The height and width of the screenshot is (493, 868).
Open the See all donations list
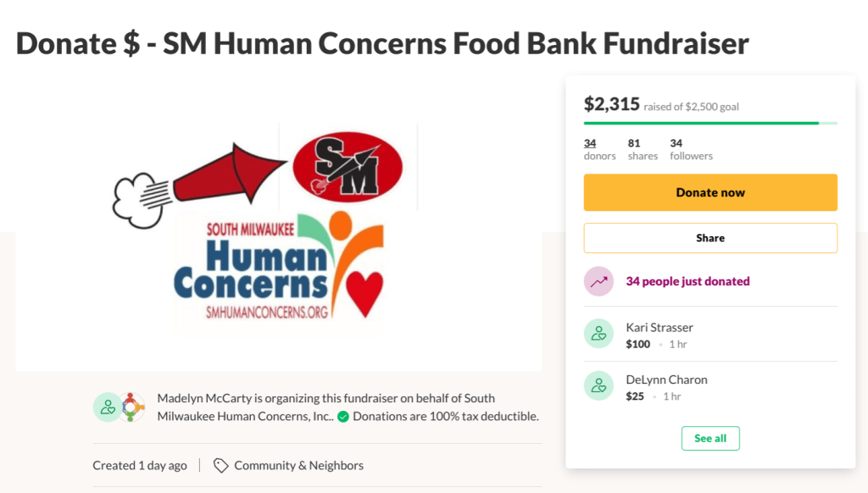tap(710, 438)
